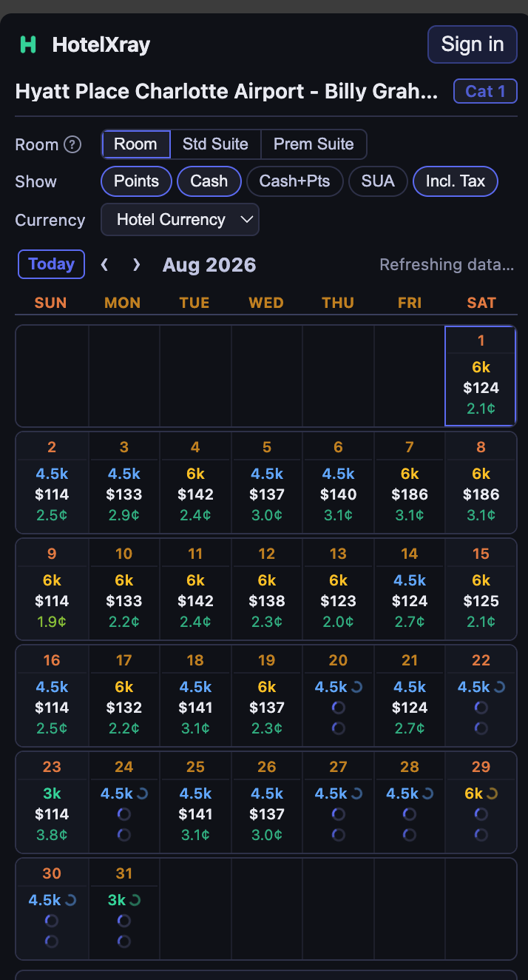528x980 pixels.
Task: Enable the SUA filter chip
Action: 378,181
